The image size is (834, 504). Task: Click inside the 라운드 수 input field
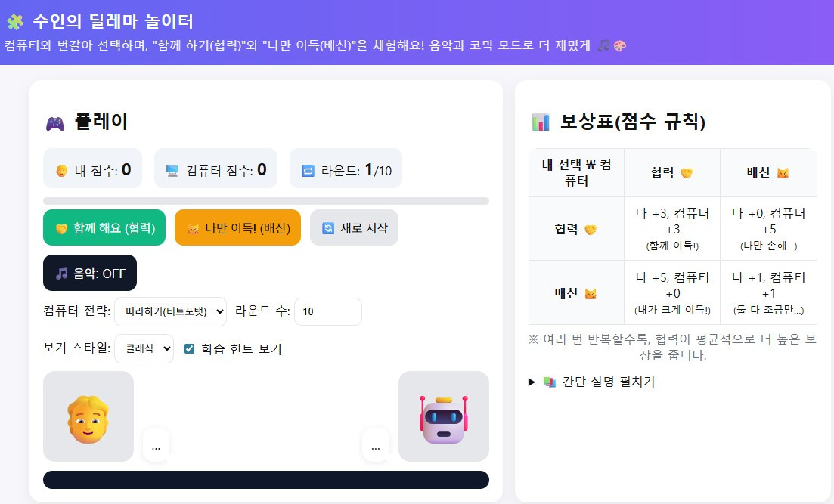click(x=327, y=311)
